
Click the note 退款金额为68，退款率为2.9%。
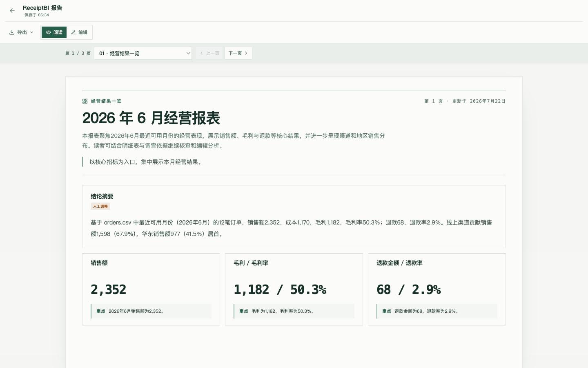[x=427, y=311]
